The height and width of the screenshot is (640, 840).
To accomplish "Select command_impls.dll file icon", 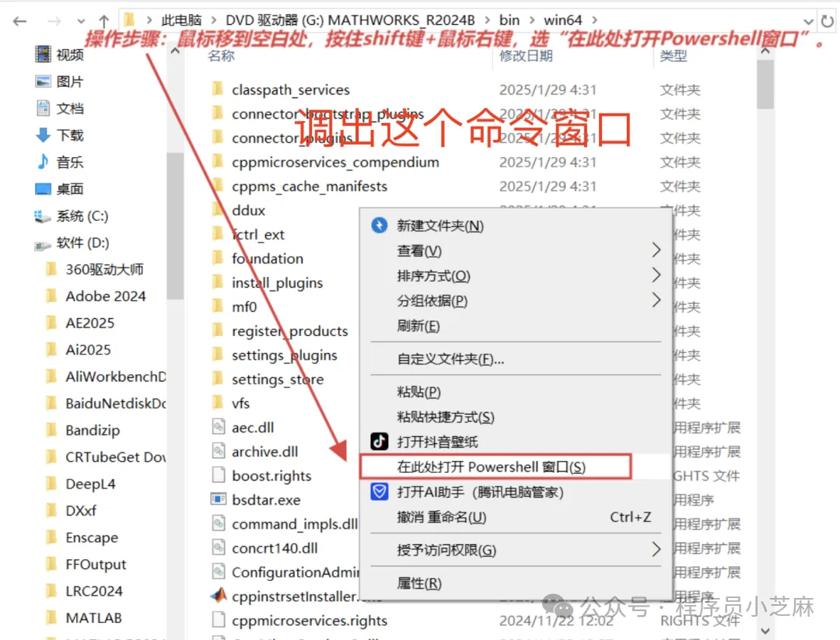I will click(x=218, y=523).
